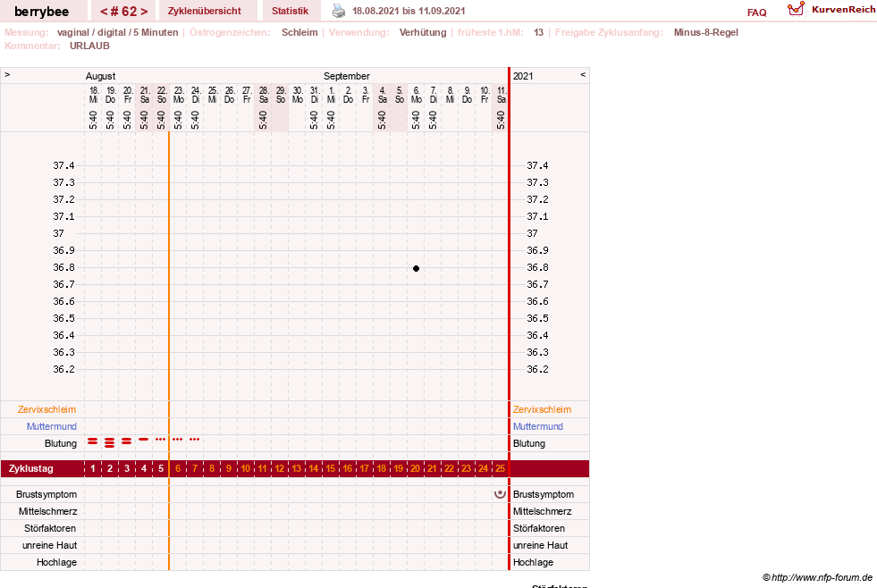Click the left unreine Haut row label
Viewport: 877px width, 588px height.
tap(50, 545)
